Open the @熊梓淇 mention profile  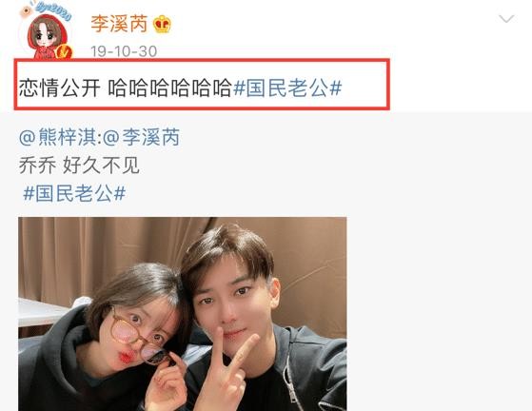57,137
